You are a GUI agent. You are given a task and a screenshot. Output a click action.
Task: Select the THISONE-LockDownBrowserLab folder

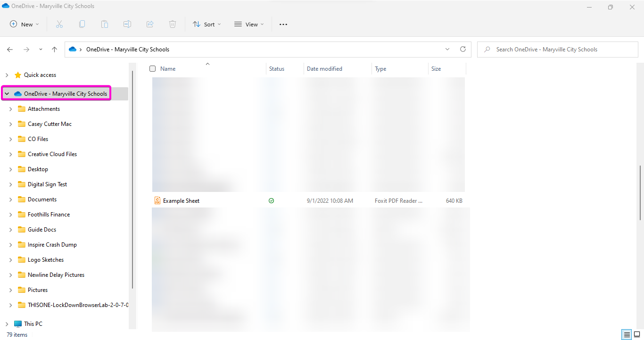pyautogui.click(x=78, y=305)
